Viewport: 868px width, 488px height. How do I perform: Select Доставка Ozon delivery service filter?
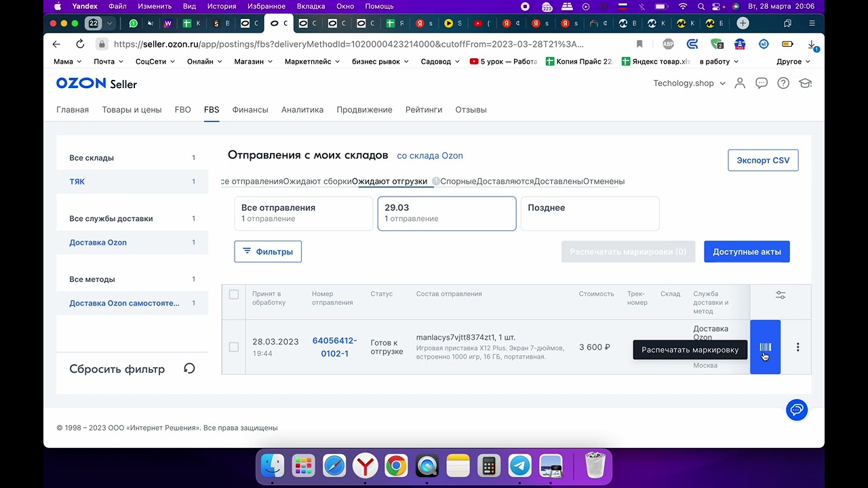tap(132, 243)
